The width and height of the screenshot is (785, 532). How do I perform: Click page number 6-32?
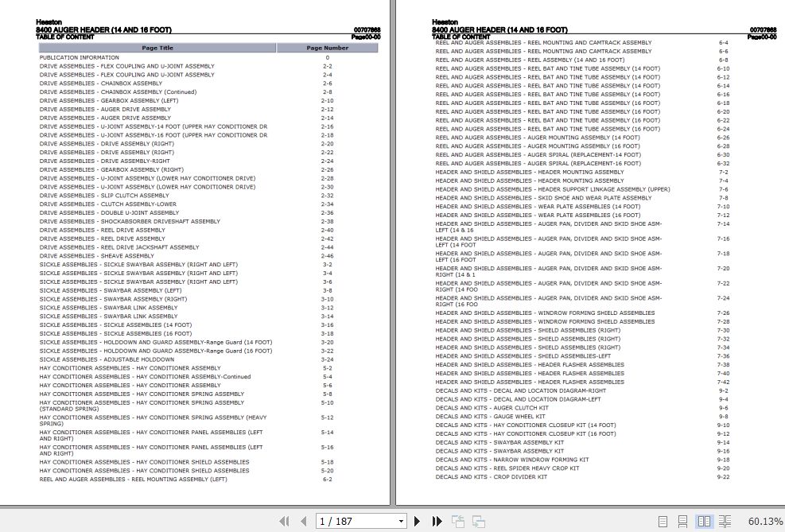pos(723,164)
